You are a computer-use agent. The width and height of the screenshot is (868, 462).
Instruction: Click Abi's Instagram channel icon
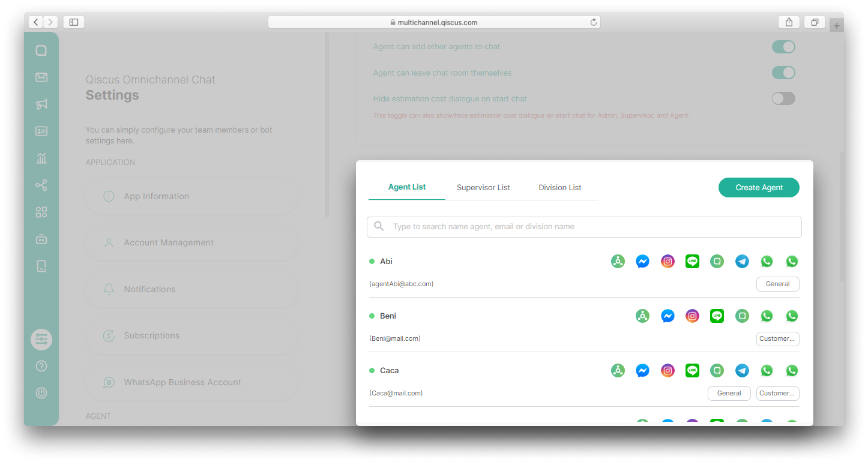tap(668, 262)
